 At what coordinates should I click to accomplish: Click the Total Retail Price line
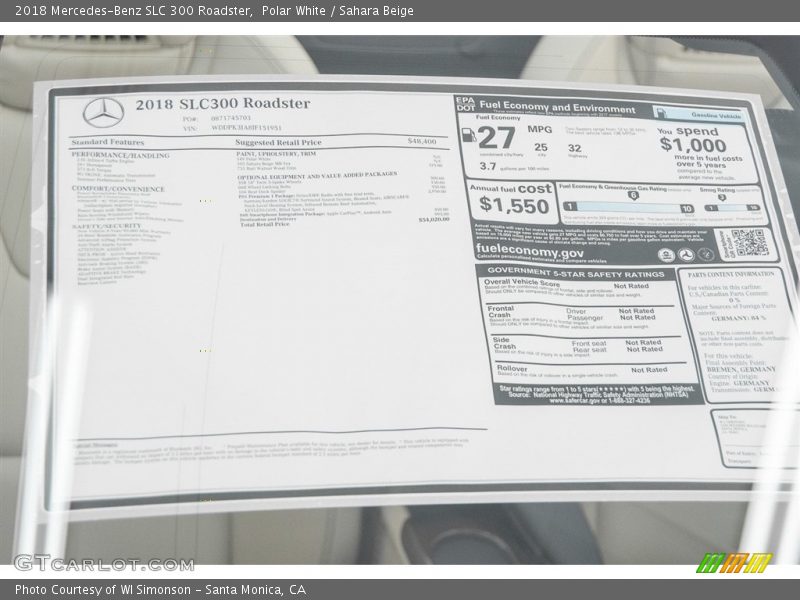(x=265, y=224)
